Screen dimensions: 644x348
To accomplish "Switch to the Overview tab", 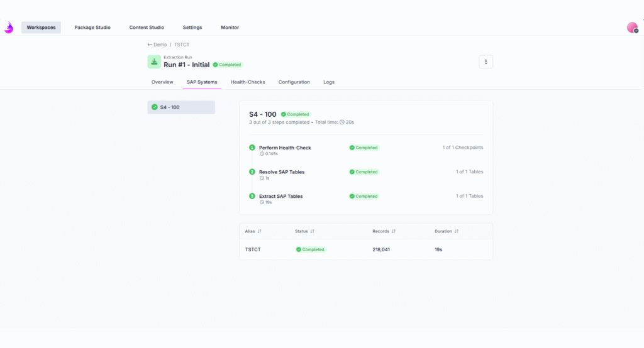I will [162, 82].
